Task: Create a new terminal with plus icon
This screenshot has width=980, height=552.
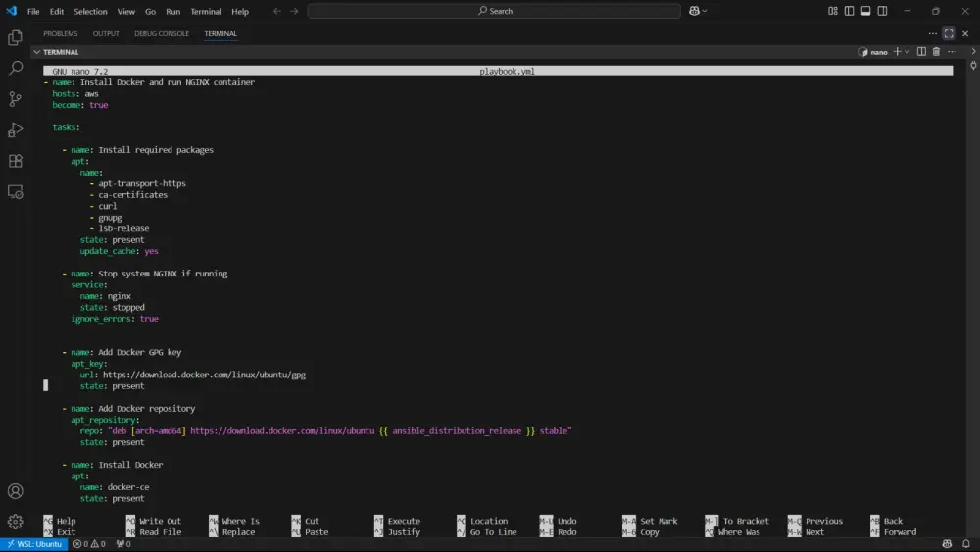Action: click(x=897, y=52)
